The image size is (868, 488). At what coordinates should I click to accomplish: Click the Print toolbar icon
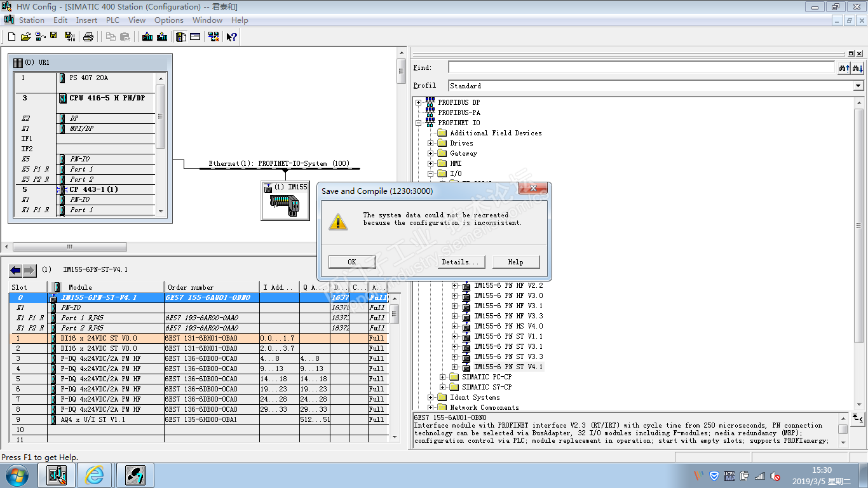click(x=88, y=37)
